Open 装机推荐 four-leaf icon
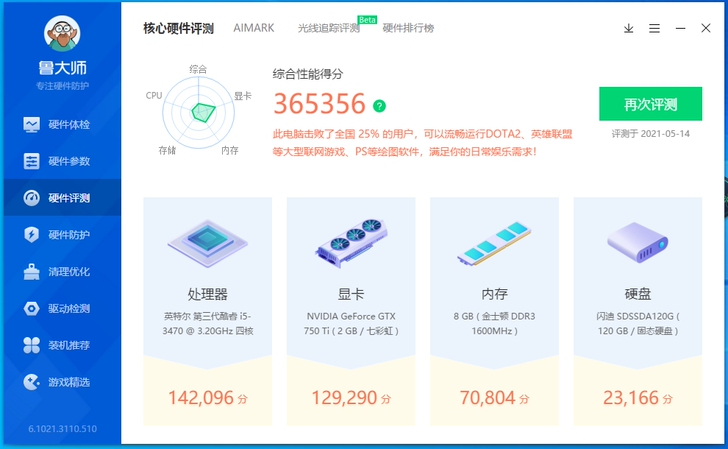 [x=32, y=345]
